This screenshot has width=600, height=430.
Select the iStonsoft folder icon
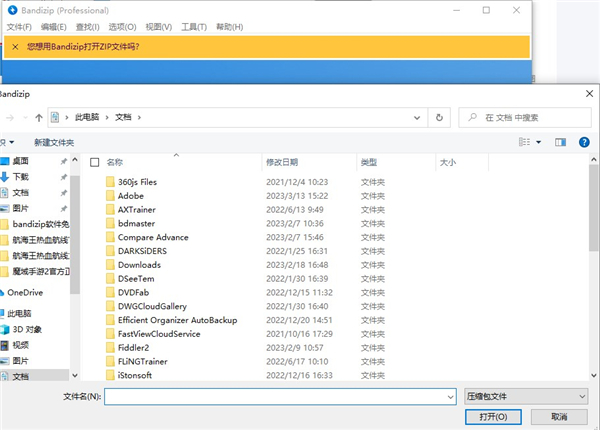pyautogui.click(x=110, y=375)
